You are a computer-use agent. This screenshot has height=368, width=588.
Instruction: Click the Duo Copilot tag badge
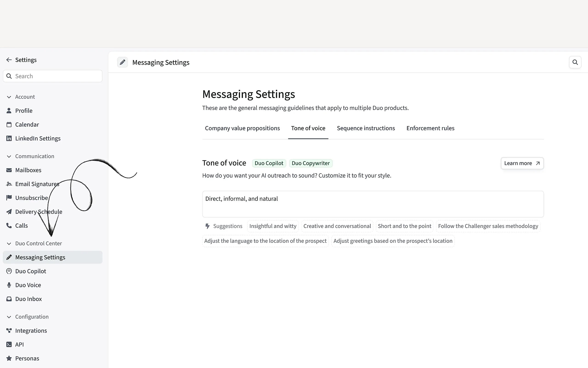point(269,163)
